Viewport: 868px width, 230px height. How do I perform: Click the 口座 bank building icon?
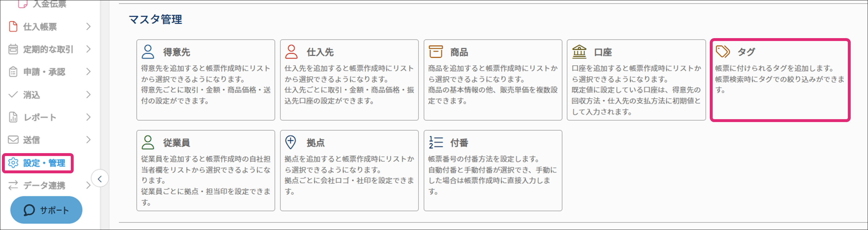point(579,52)
